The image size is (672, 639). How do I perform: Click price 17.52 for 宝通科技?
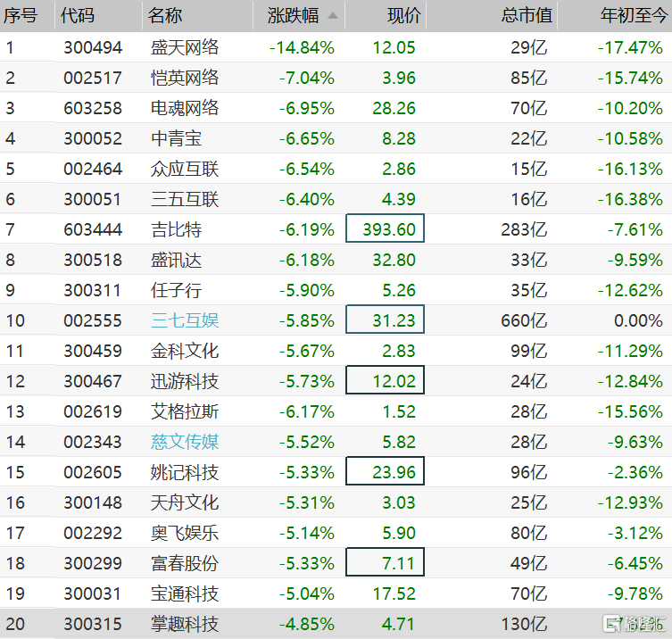pyautogui.click(x=394, y=593)
